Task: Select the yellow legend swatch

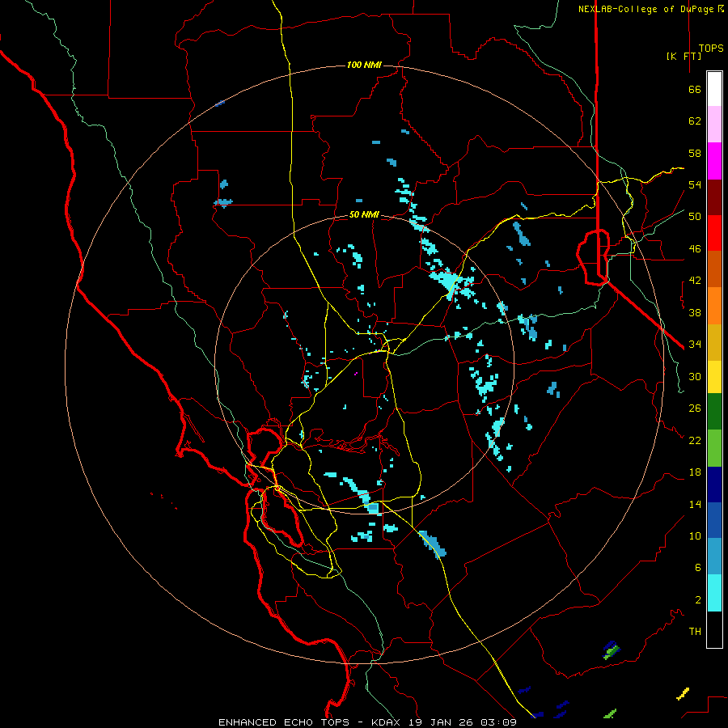Action: (714, 377)
